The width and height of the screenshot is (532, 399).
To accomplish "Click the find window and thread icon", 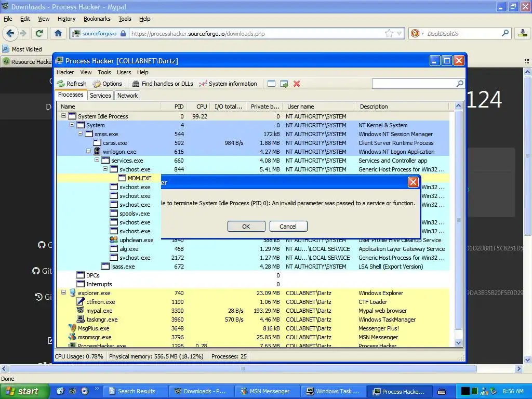I will point(284,84).
